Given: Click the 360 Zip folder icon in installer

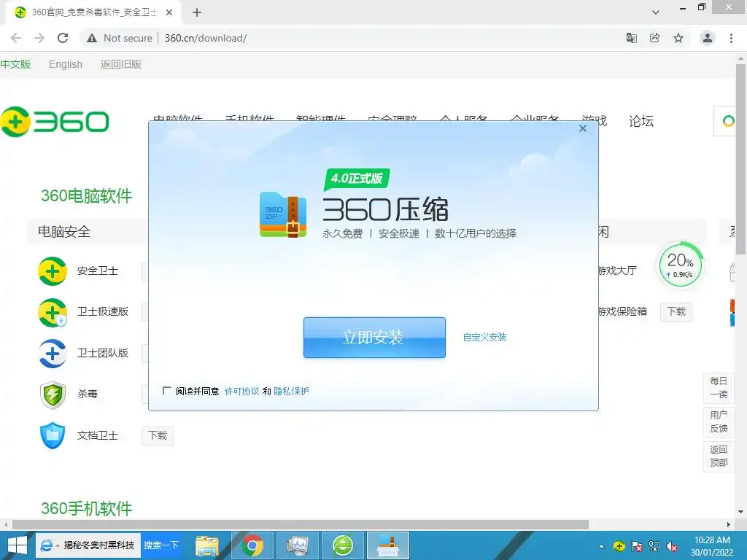Looking at the screenshot, I should pos(283,214).
